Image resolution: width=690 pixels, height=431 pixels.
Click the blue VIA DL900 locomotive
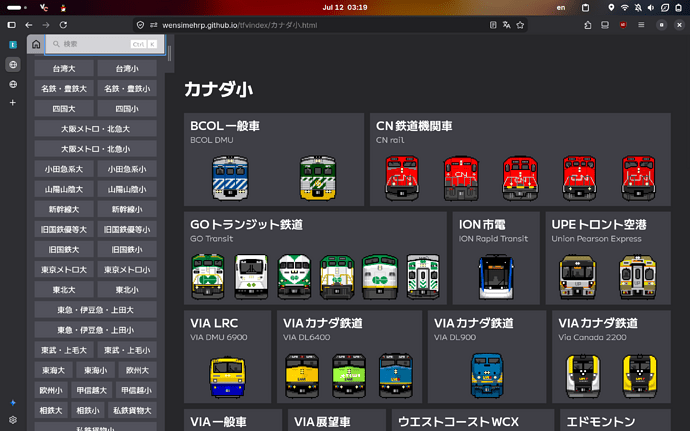click(487, 376)
